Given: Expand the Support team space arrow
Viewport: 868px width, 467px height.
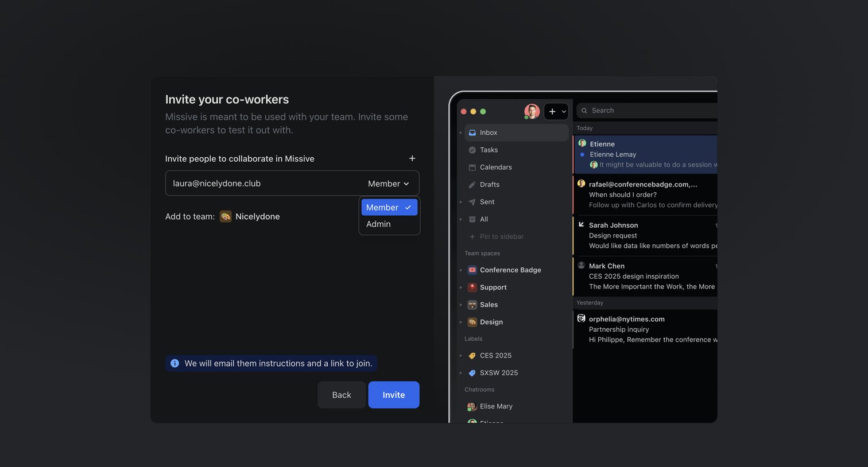Looking at the screenshot, I should (x=461, y=287).
